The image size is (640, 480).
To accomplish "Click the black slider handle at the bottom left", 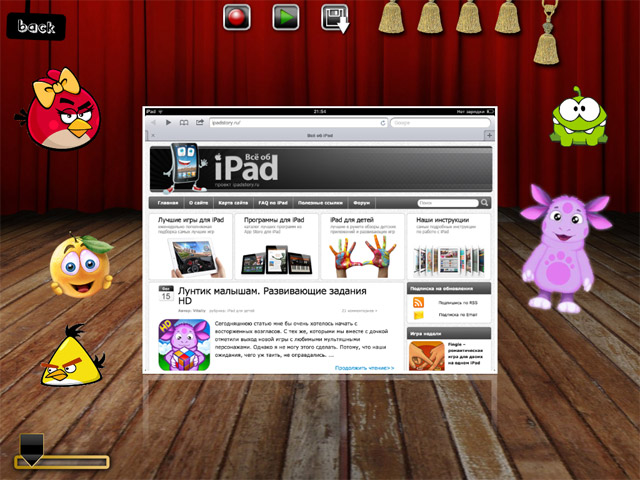I will coord(31,449).
